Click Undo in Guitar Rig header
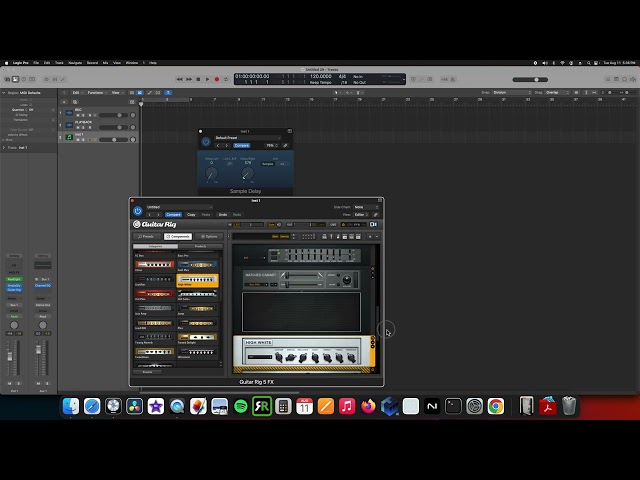This screenshot has width=640, height=480. click(223, 215)
